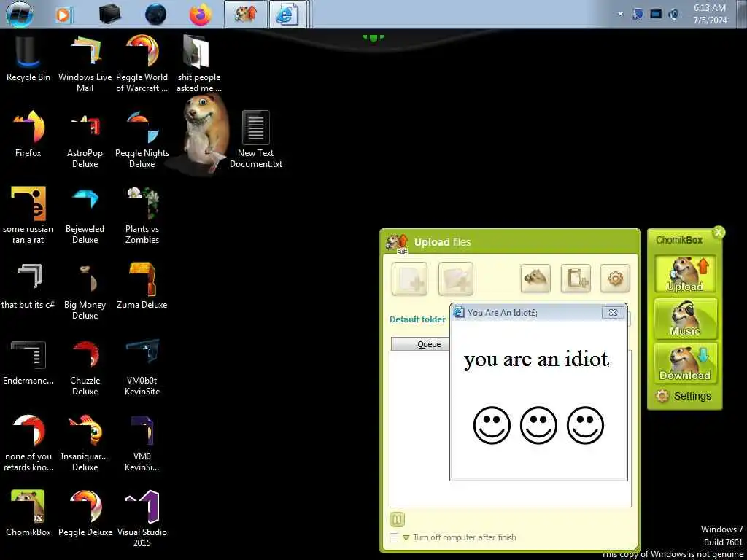Select the Chuzzle Deluxe desktop icon
This screenshot has width=747, height=560.
(x=85, y=367)
